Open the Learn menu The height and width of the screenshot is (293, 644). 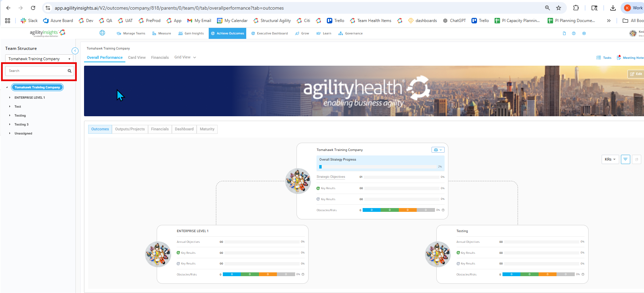click(324, 33)
